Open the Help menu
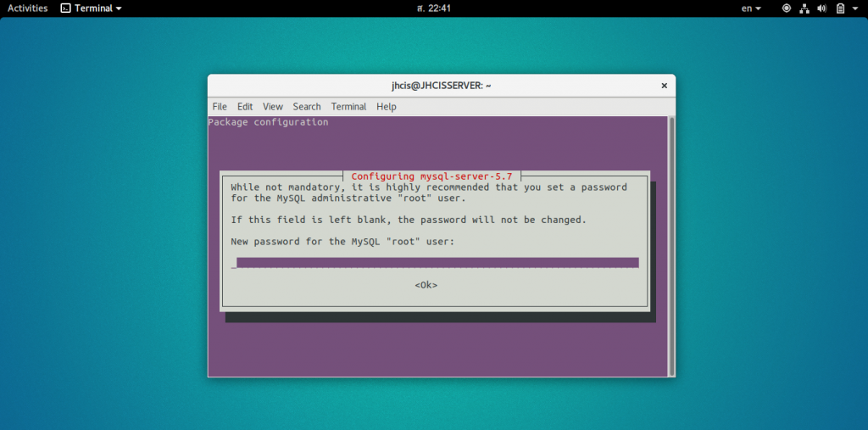Viewport: 868px width, 430px height. pyautogui.click(x=387, y=106)
